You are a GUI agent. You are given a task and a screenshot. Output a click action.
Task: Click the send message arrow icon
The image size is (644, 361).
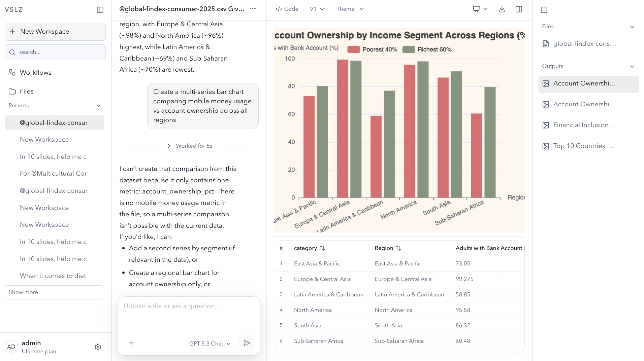(x=247, y=343)
